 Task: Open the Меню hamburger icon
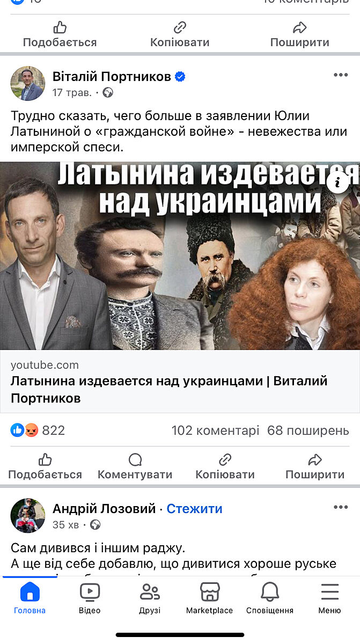click(329, 592)
